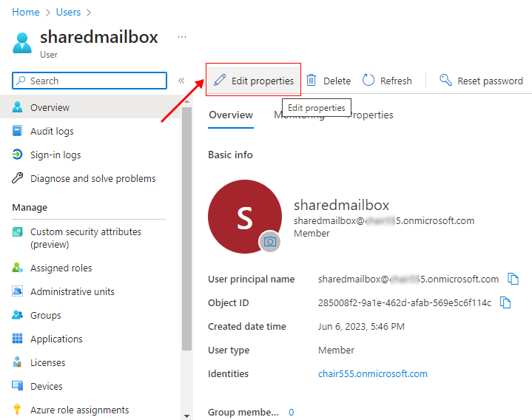
Task: Click the Reset password key icon
Action: tap(445, 81)
